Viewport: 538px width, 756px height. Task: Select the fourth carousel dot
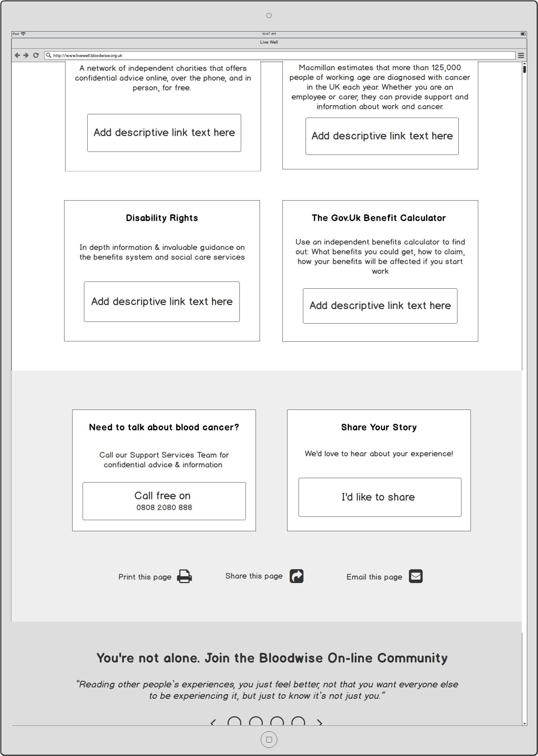tap(298, 721)
